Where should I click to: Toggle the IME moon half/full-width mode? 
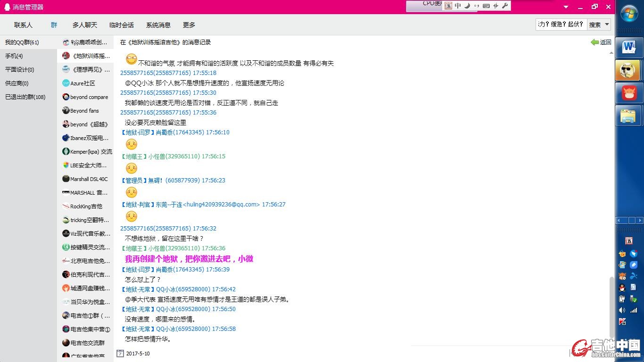[467, 6]
